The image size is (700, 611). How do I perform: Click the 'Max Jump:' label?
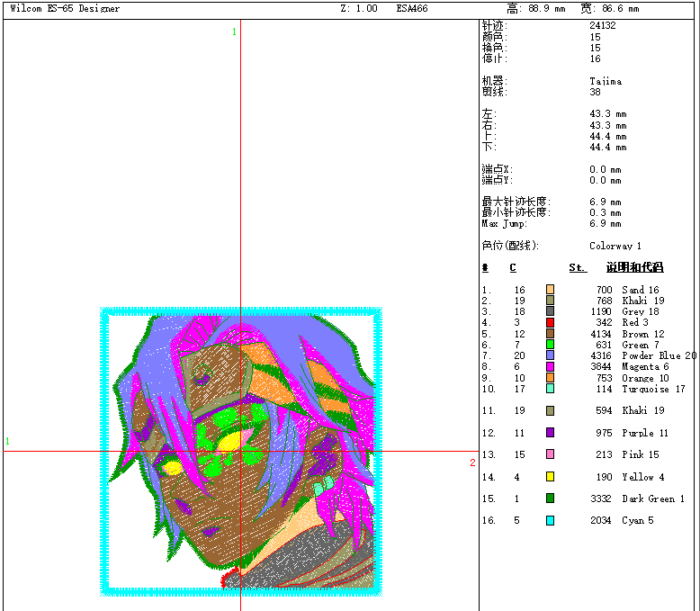[x=505, y=224]
